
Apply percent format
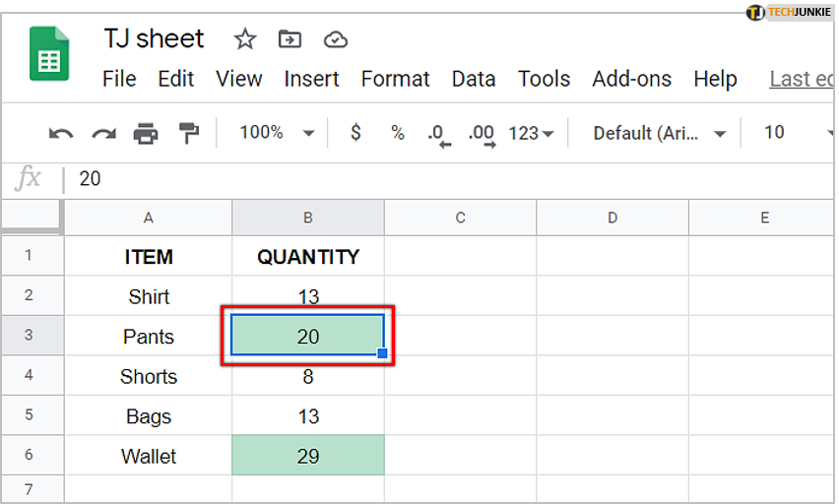[398, 132]
